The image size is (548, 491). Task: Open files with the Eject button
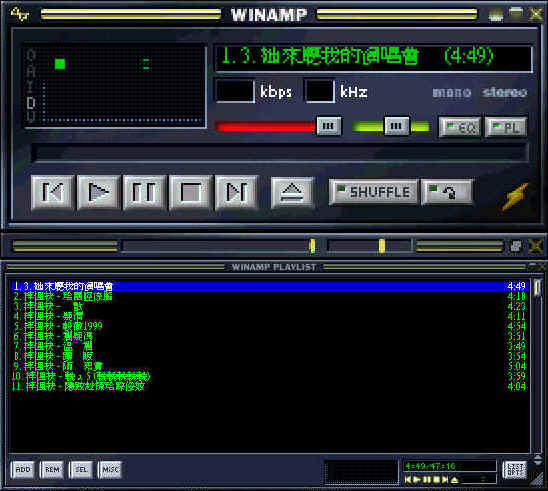(292, 192)
